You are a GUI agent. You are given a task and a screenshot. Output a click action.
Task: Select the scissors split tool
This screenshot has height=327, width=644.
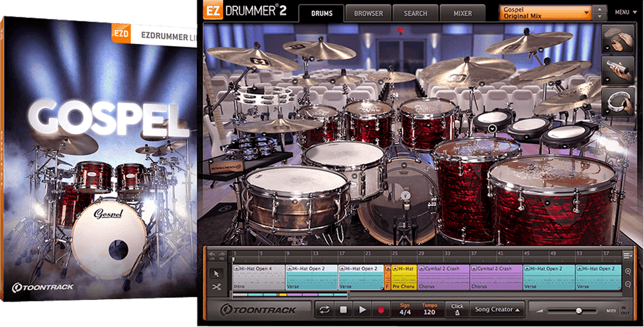click(x=215, y=287)
